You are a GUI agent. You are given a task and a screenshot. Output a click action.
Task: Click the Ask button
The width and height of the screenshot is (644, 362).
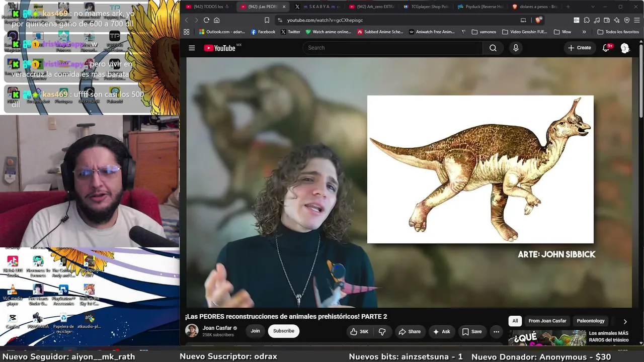[441, 331]
